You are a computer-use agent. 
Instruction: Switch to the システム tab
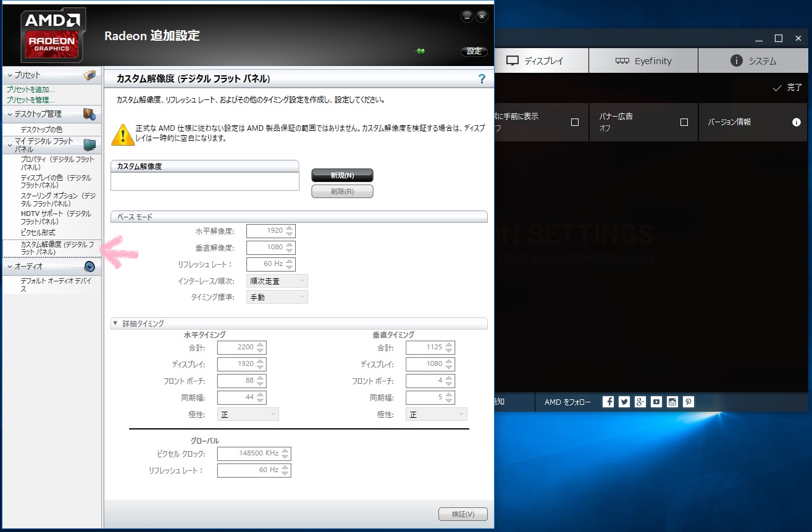click(753, 61)
